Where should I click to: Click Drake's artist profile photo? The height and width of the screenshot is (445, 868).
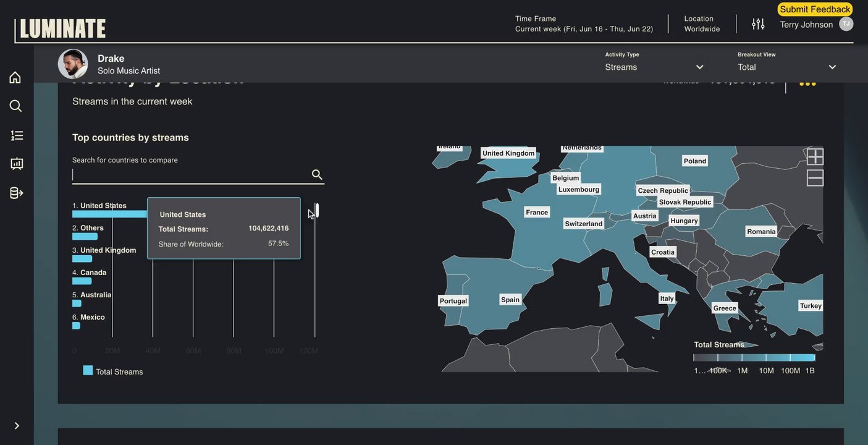[x=73, y=64]
